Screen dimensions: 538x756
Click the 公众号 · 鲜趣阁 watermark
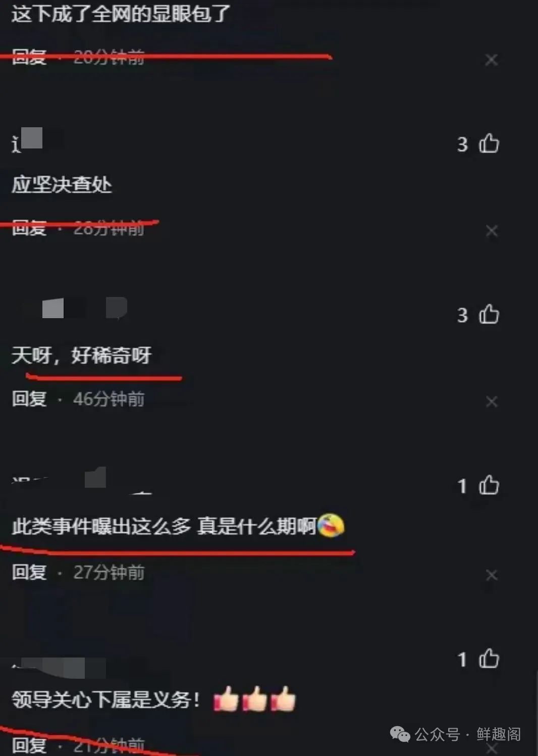click(456, 734)
